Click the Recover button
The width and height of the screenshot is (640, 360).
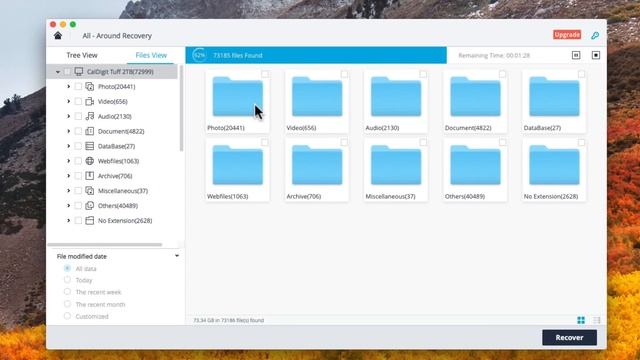[569, 338]
